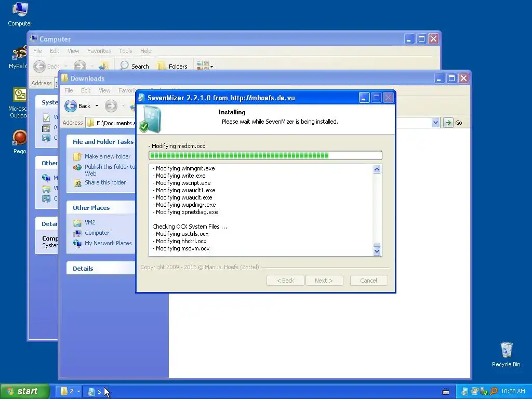The width and height of the screenshot is (532, 399).
Task: Click the disabled Next button in SevenMizer
Action: coord(324,281)
